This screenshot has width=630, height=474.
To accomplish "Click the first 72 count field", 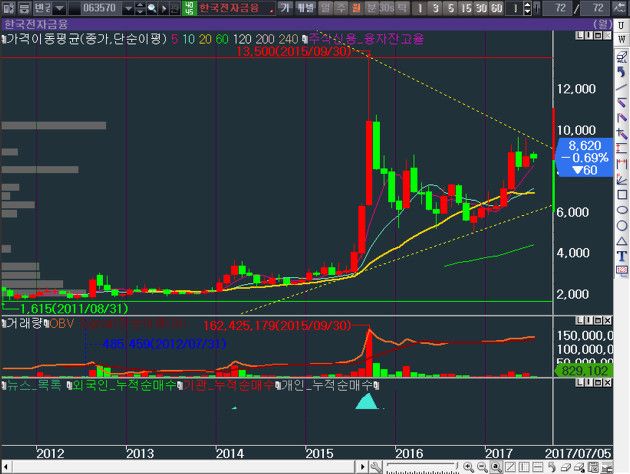I will tap(559, 8).
